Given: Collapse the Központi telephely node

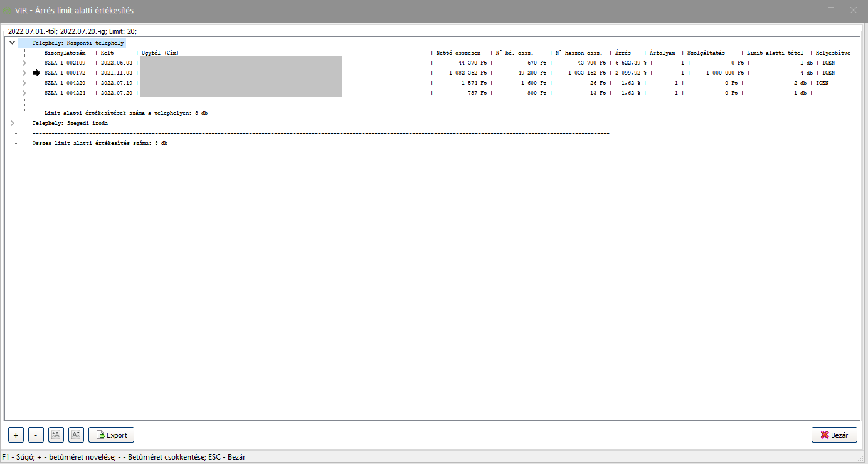Looking at the screenshot, I should click(x=13, y=43).
